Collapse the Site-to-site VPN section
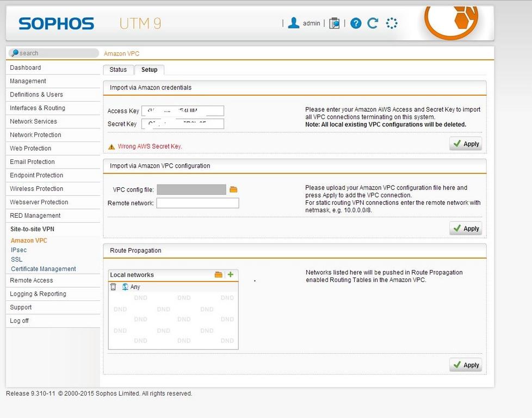This screenshot has width=532, height=418. click(32, 229)
